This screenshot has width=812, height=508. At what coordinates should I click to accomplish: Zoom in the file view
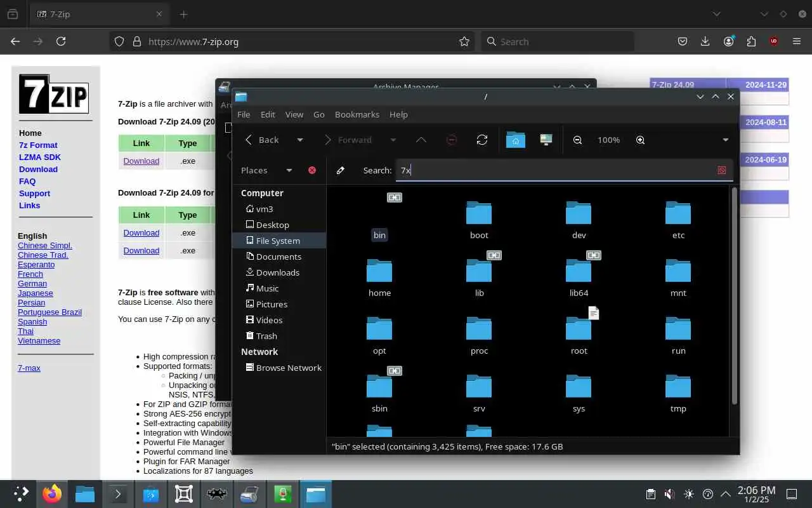click(x=640, y=140)
